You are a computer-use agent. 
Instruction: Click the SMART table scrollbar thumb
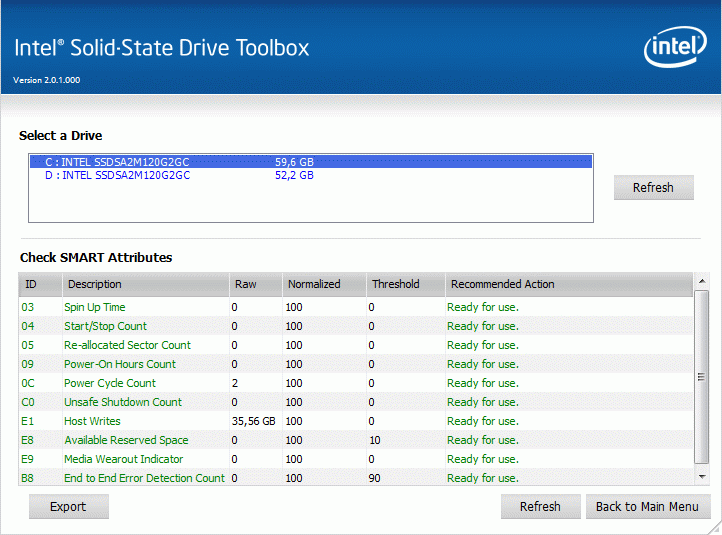[702, 377]
